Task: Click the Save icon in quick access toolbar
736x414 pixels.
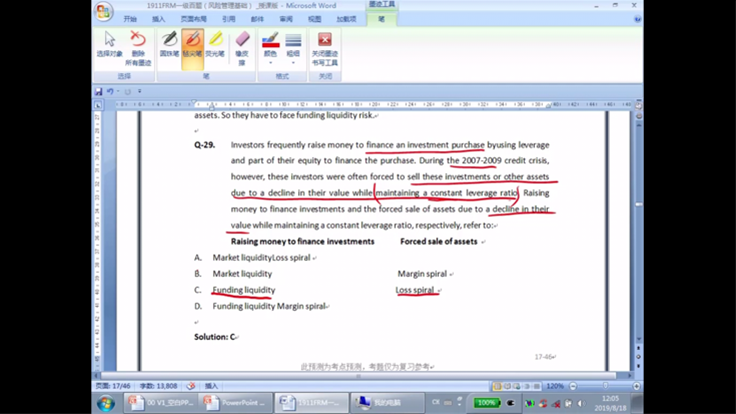Action: coord(99,91)
